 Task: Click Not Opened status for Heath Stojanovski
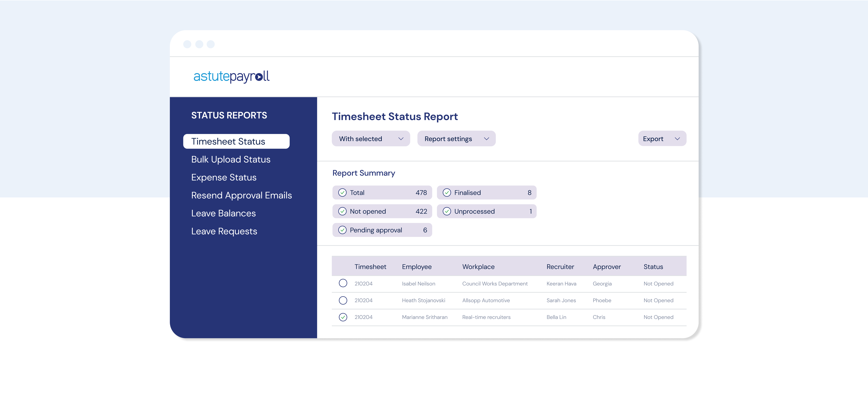658,300
